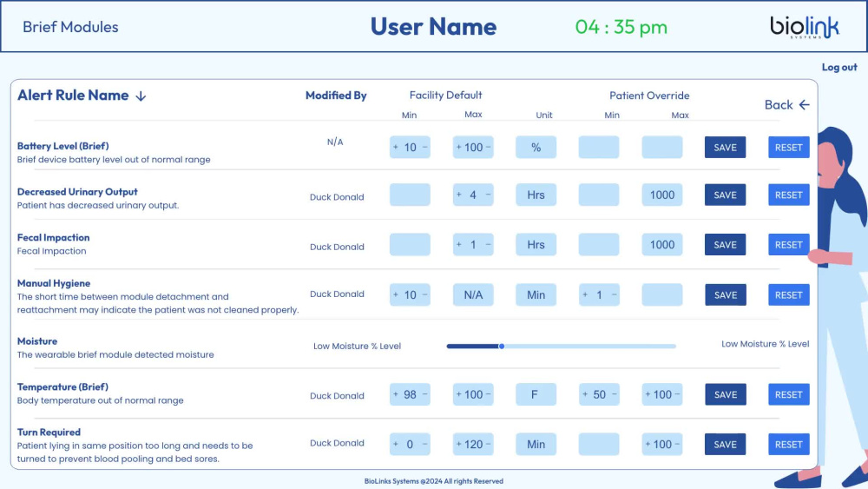The image size is (868, 489).
Task: Increase Turn Required patient override max
Action: 648,444
